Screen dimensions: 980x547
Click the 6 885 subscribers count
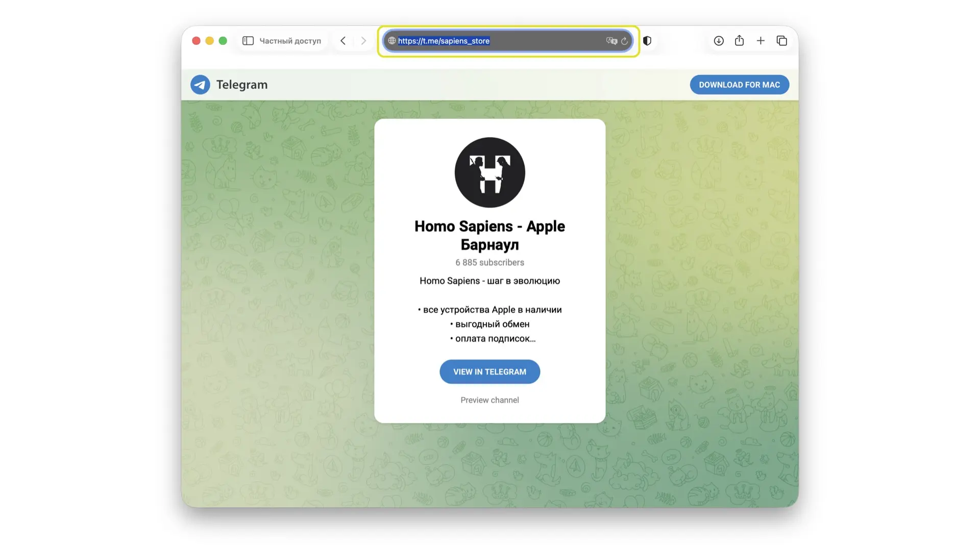click(x=490, y=262)
